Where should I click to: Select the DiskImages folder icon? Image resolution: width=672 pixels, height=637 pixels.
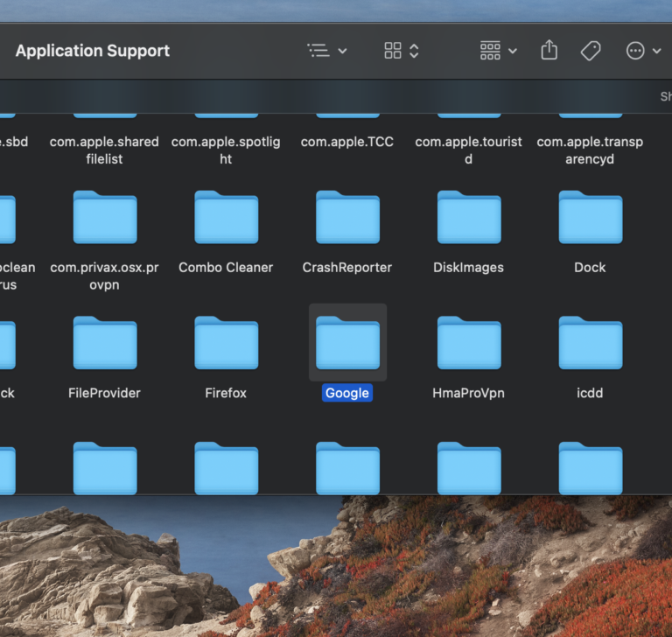469,217
